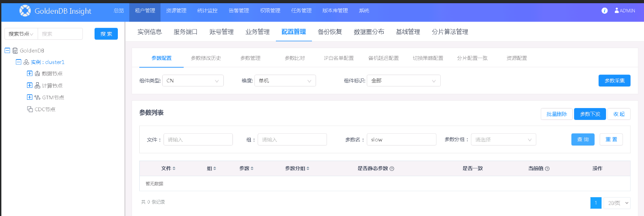Sort table by 组 column arrows
644x216 pixels.
[x=215, y=168]
